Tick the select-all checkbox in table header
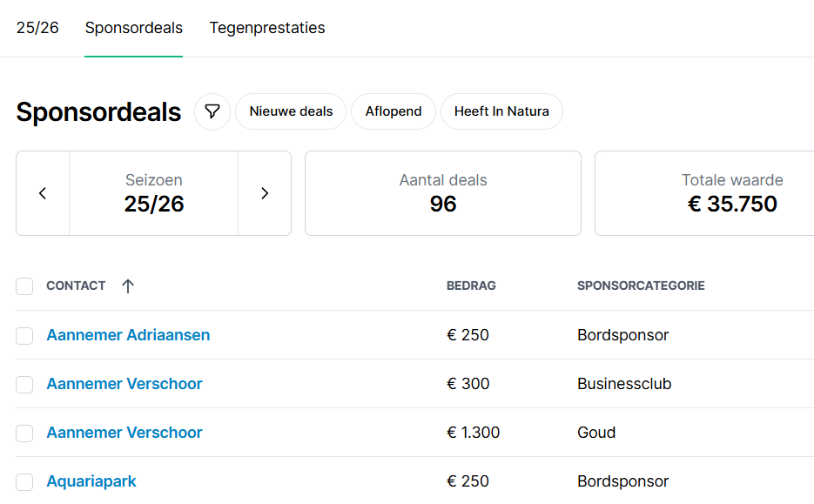Viewport: 814px width, 504px height. pyautogui.click(x=24, y=286)
